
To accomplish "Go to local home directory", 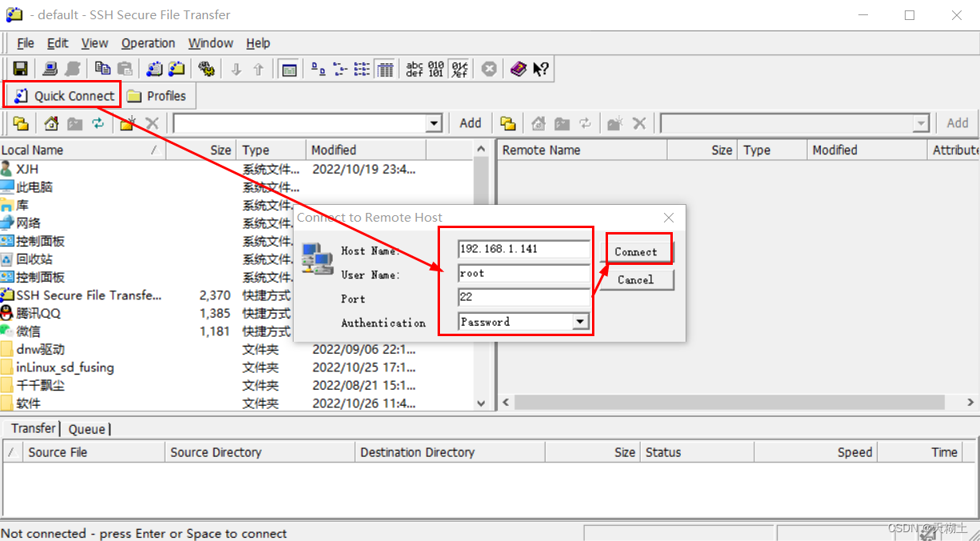I will 50,122.
